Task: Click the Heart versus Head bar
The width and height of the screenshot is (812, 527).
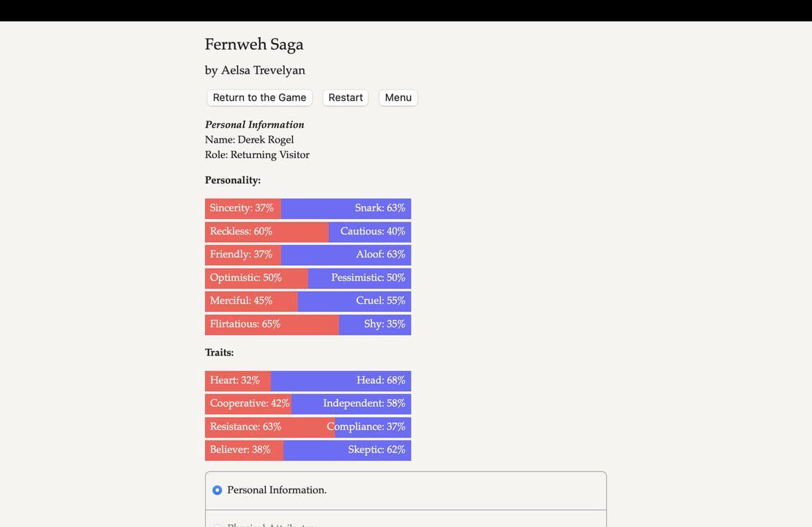Action: click(x=308, y=380)
